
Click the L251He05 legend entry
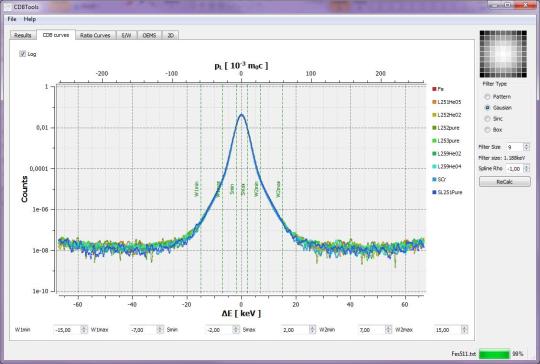coord(447,102)
